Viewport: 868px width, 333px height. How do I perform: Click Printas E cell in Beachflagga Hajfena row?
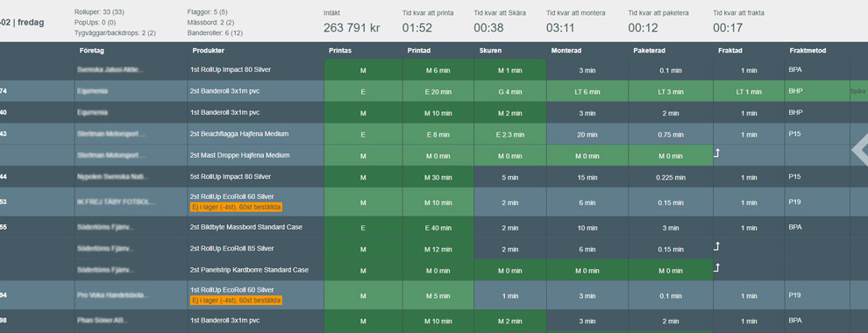(x=363, y=134)
